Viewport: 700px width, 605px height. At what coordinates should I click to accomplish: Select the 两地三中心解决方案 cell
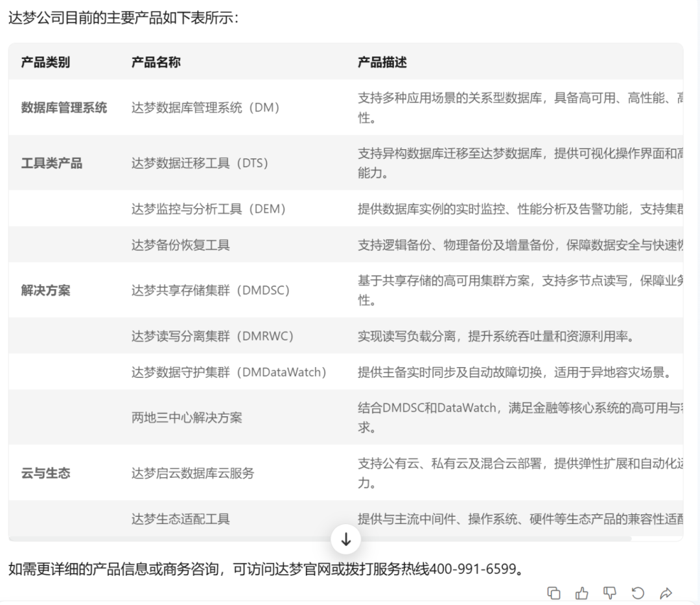187,418
